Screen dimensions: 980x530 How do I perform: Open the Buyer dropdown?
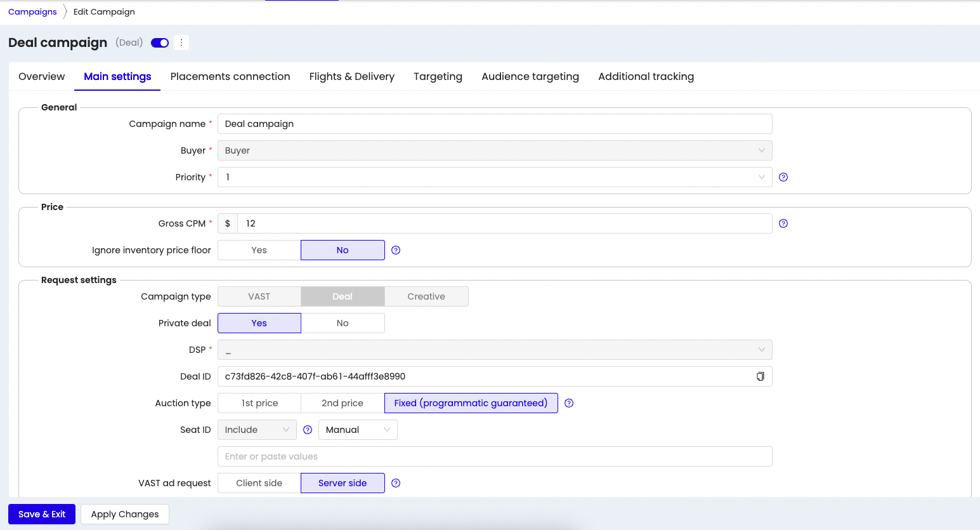pos(495,150)
